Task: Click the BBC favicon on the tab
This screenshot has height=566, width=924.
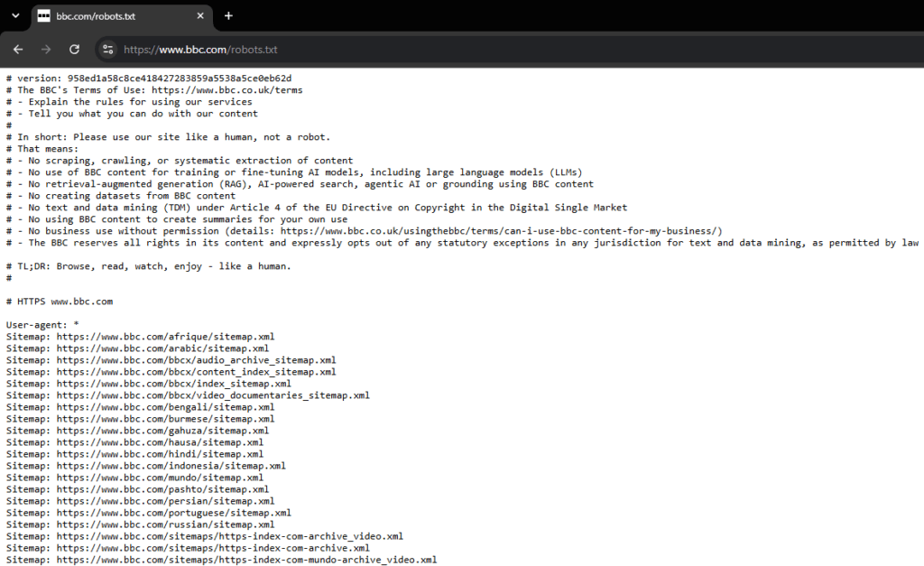Action: coord(43,16)
